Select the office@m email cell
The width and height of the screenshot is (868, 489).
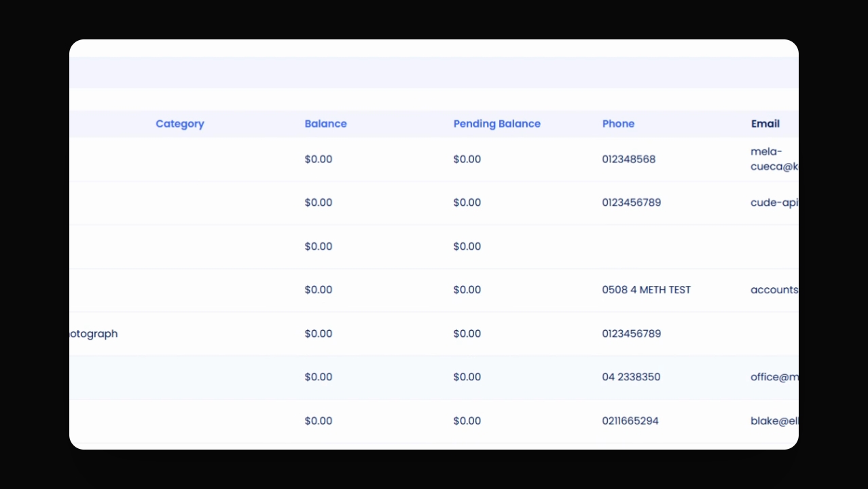pos(774,377)
